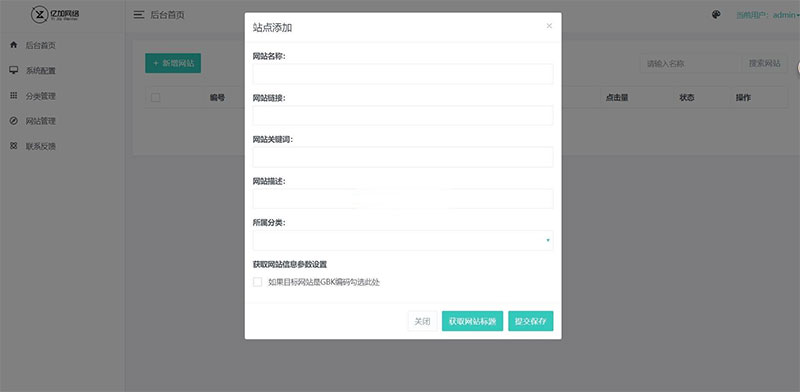800x392 pixels.
Task: Focus the 网站名称 input field
Action: click(x=403, y=74)
